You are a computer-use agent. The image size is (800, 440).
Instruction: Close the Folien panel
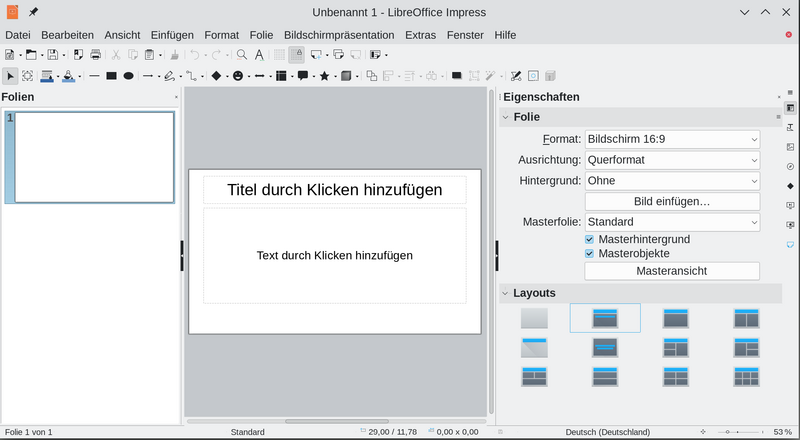[x=177, y=97]
